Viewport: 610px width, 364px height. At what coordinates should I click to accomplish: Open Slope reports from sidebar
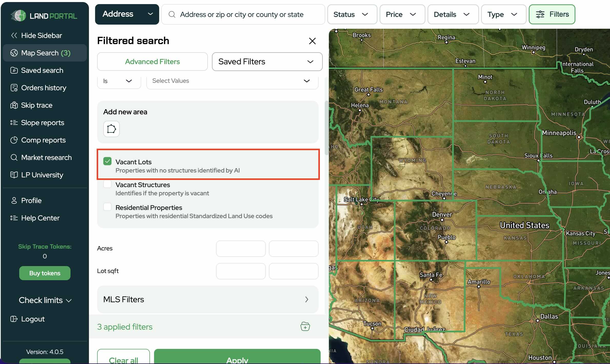[42, 123]
